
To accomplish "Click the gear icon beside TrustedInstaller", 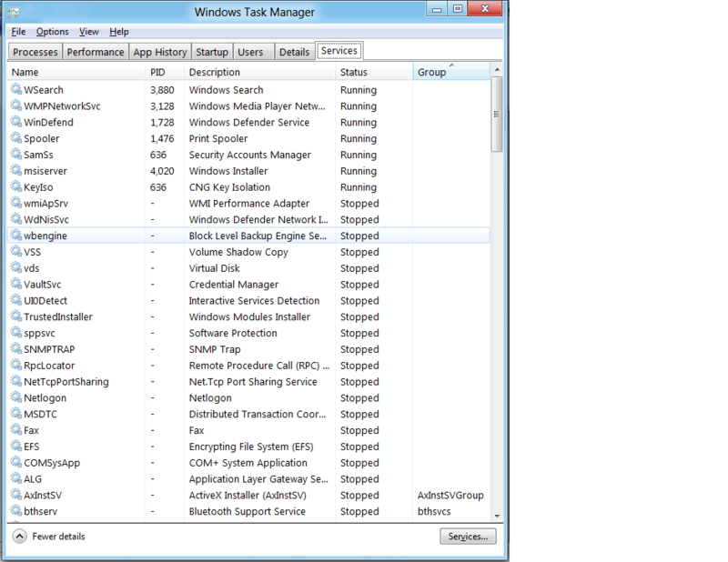I will coord(16,316).
